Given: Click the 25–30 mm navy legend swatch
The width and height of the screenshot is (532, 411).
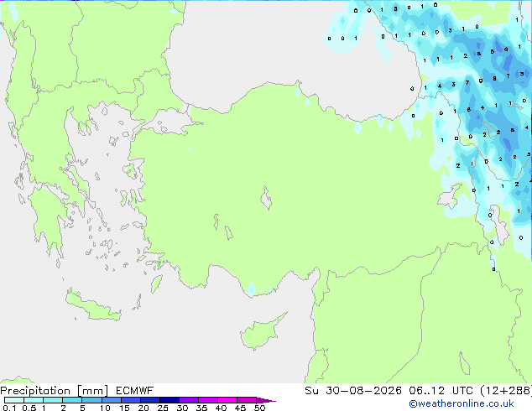Looking at the screenshot, I should coord(169,400).
